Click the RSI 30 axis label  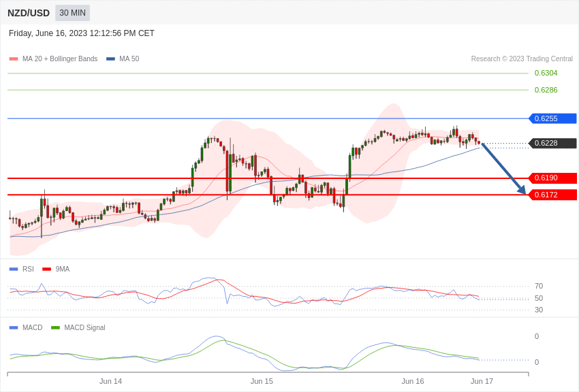point(539,310)
